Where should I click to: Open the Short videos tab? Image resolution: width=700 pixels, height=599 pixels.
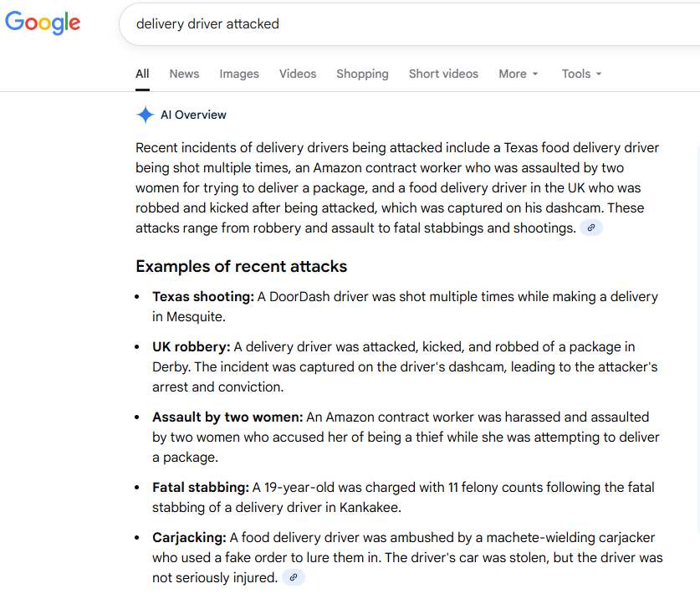pyautogui.click(x=443, y=74)
